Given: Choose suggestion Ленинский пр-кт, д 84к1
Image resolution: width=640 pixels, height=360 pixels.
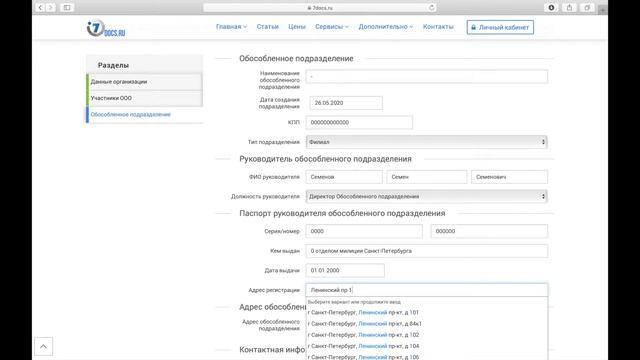Looking at the screenshot, I should (x=427, y=324).
